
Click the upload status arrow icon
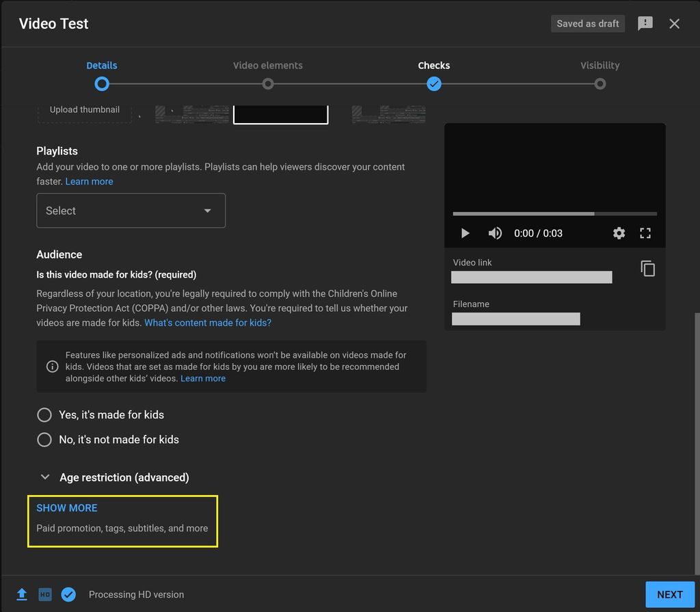22,594
